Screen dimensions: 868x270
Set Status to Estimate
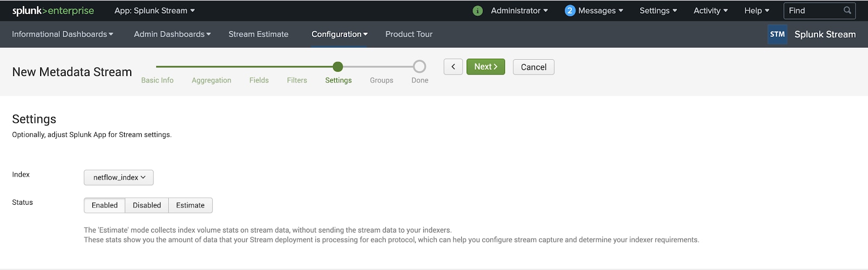point(190,205)
